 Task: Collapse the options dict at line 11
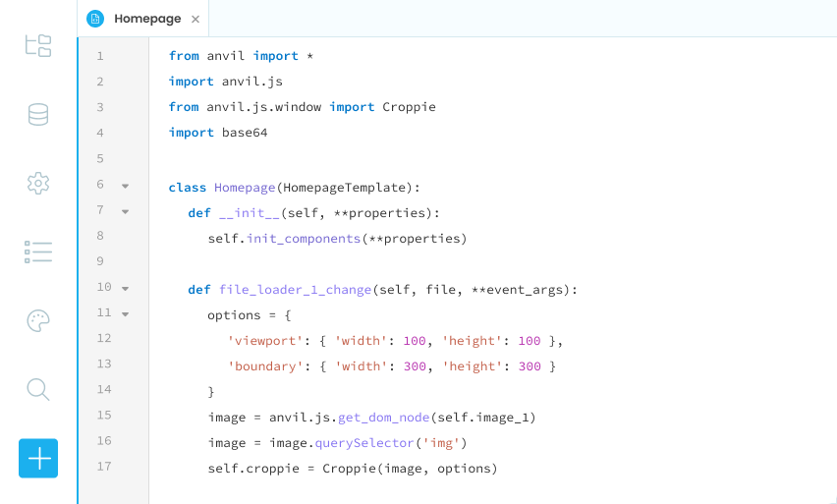click(x=125, y=313)
